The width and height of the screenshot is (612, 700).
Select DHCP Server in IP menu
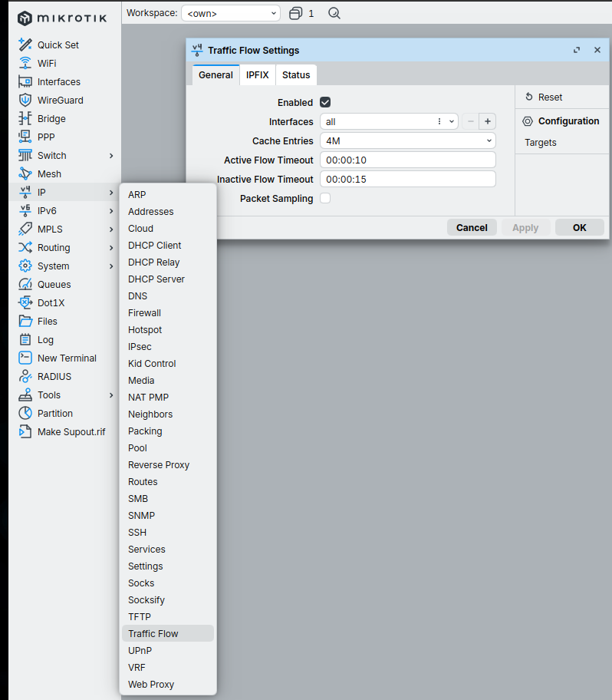pos(167,279)
